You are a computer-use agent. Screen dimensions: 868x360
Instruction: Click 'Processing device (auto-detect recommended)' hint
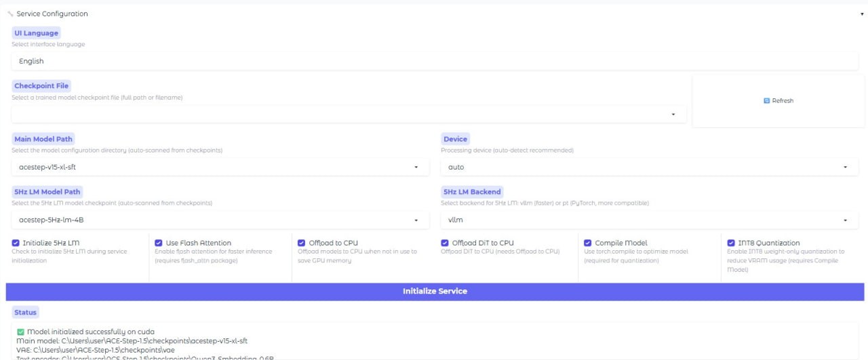point(507,151)
